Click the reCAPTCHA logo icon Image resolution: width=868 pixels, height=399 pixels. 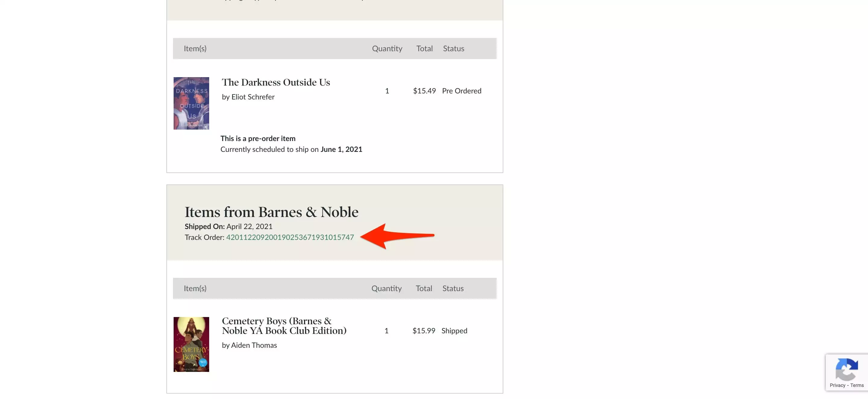[x=846, y=369]
